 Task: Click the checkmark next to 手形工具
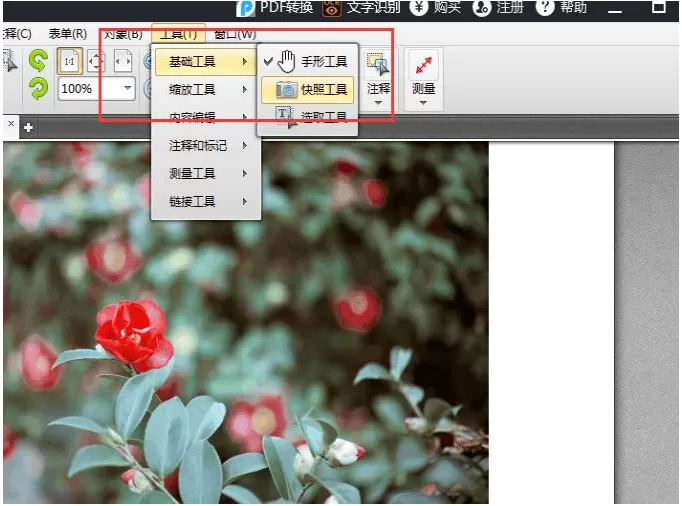pyautogui.click(x=268, y=61)
